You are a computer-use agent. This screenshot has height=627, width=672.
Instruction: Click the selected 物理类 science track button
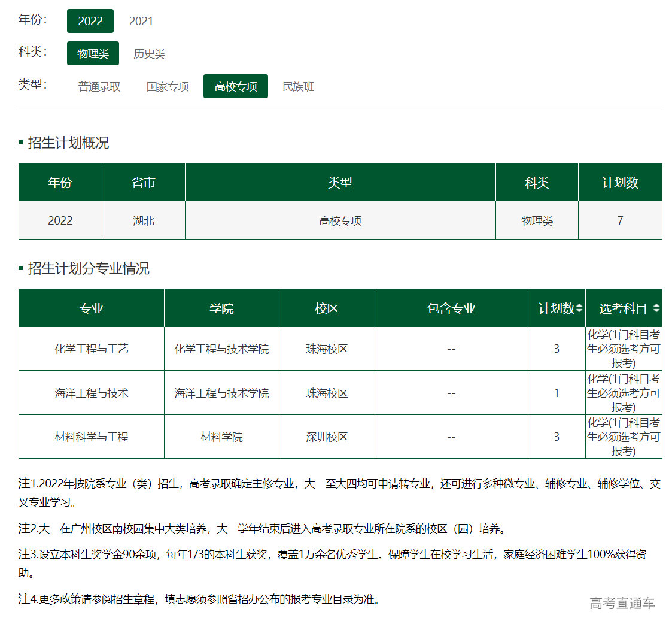93,53
